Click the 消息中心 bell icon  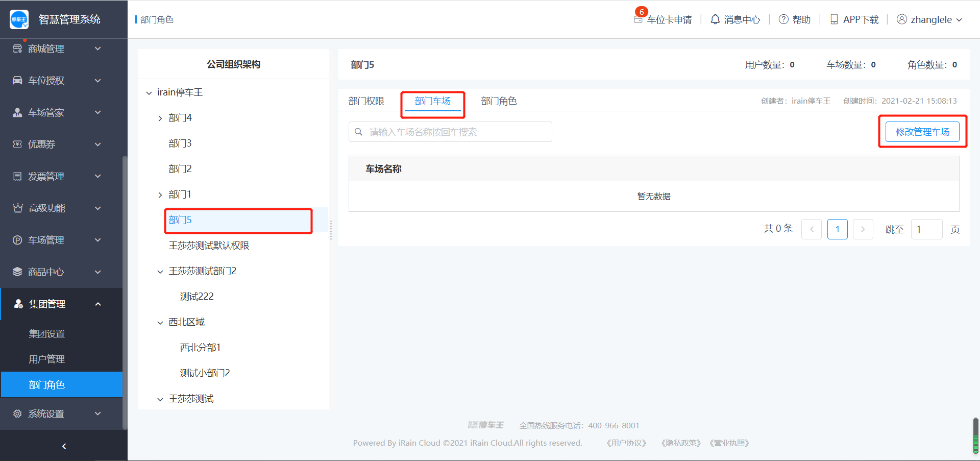[715, 19]
